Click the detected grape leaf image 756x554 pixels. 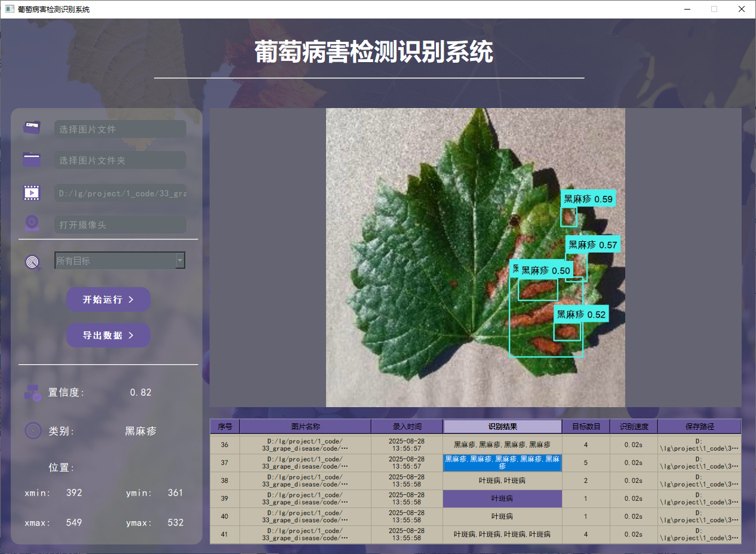point(475,257)
